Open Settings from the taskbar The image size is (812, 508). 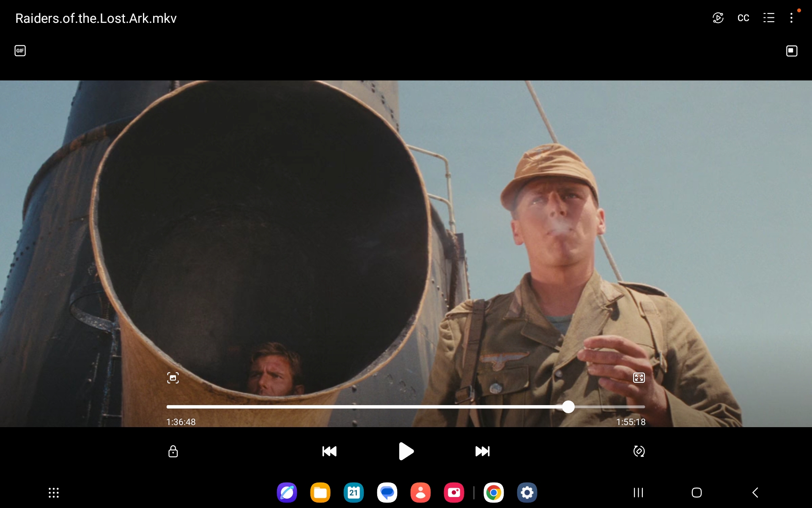[527, 493]
